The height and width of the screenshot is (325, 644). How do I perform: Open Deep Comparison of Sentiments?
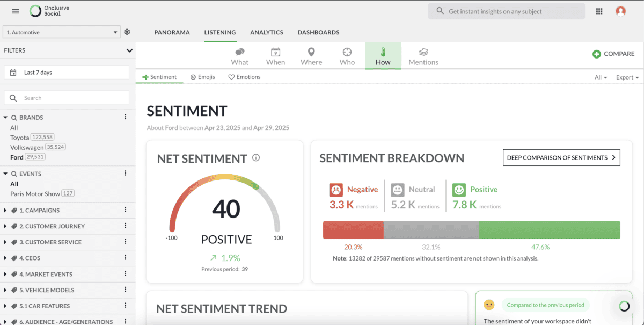tap(561, 157)
